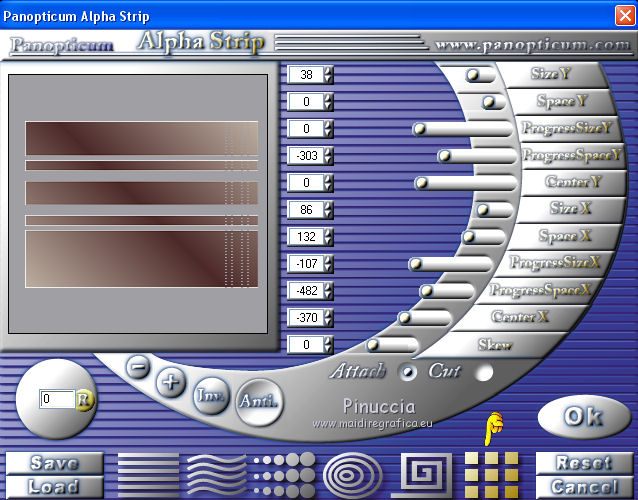
Task: Adjust Space X using its spinner arrows
Action: tap(328, 237)
